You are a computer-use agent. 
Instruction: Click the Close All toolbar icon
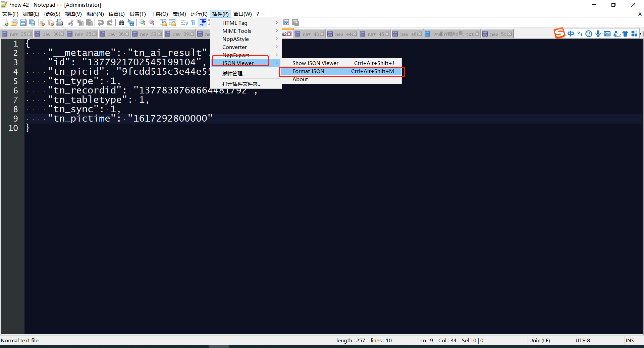coord(50,22)
